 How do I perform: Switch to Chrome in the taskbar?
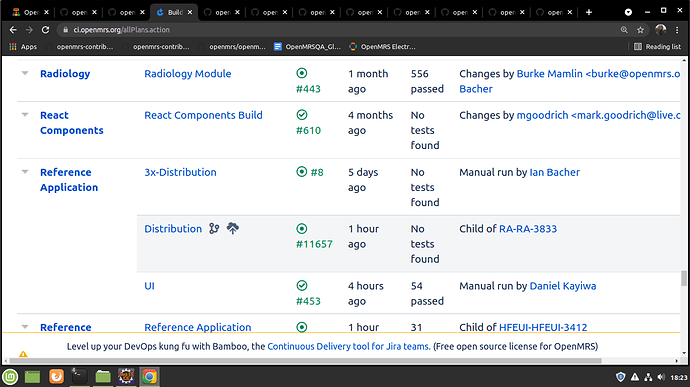click(149, 376)
